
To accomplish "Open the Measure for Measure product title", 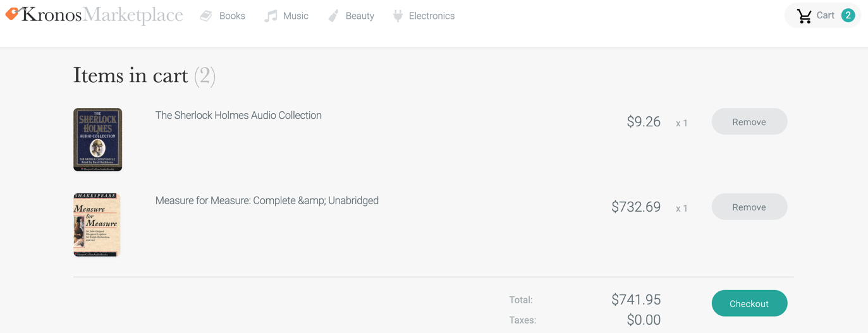I will click(x=267, y=201).
